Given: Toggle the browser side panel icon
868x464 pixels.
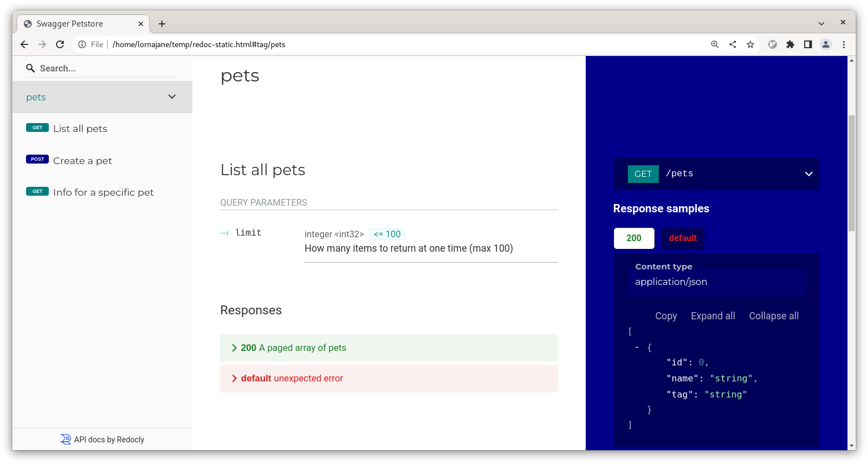Looking at the screenshot, I should click(x=808, y=44).
